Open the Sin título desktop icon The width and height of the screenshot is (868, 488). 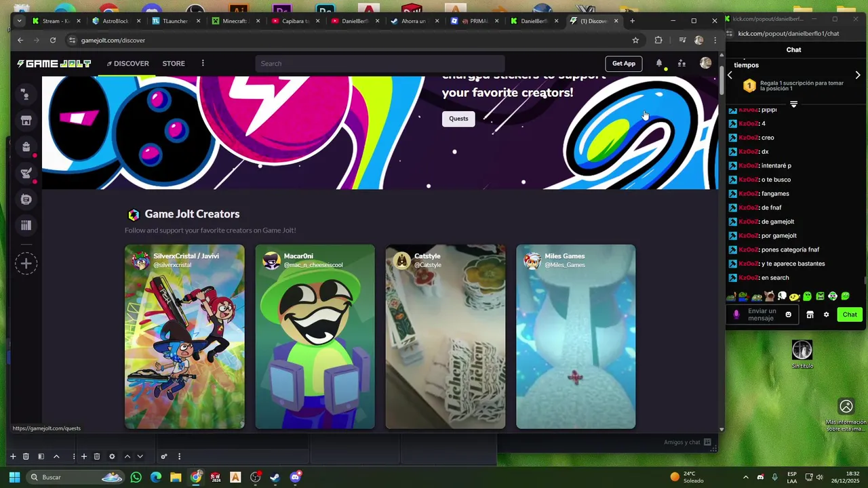click(802, 354)
